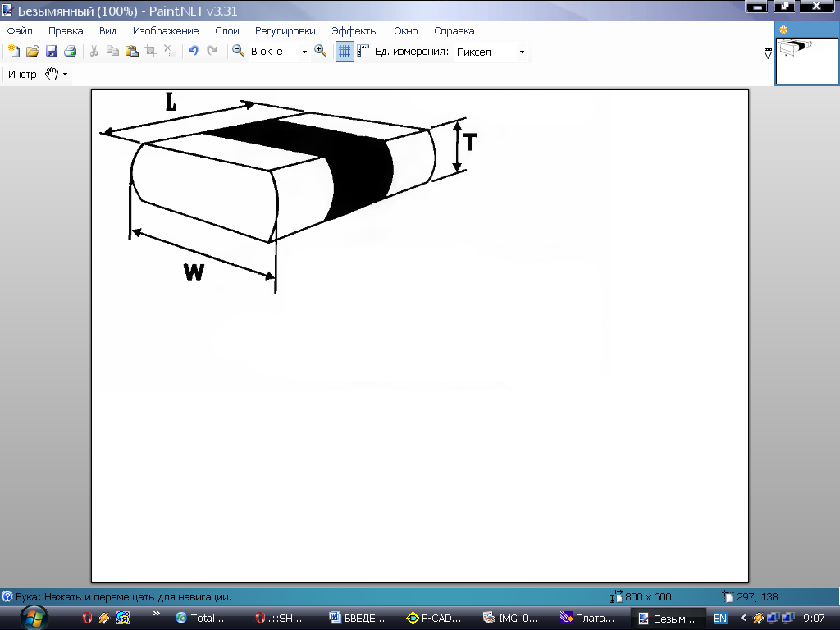Undo the last action with the arrow icon
The image size is (840, 630).
click(193, 52)
